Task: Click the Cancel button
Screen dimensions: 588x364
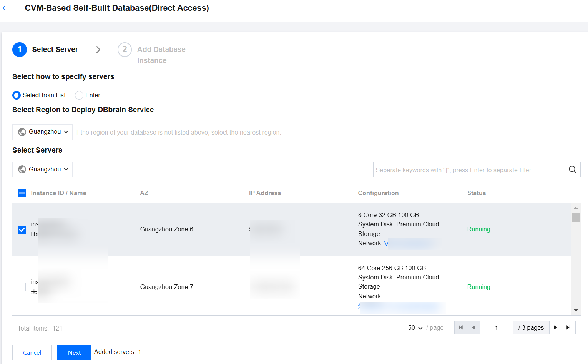Action: coord(32,352)
